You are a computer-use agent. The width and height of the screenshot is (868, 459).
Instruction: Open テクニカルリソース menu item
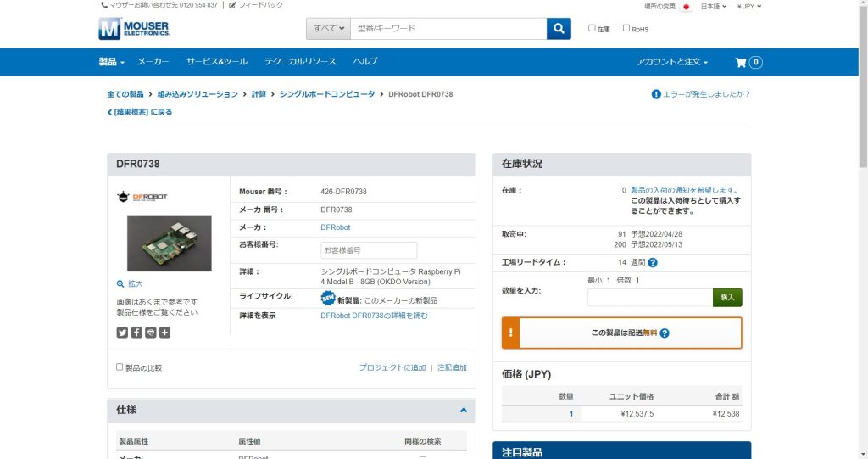tap(301, 62)
